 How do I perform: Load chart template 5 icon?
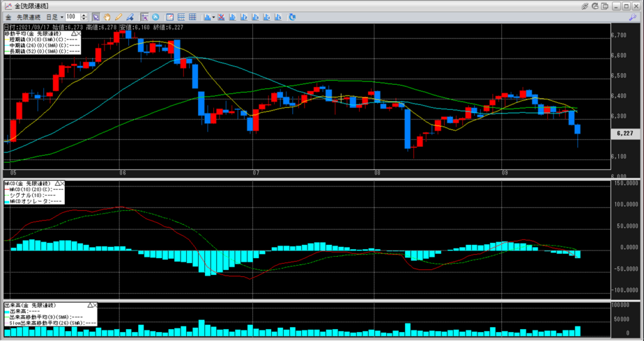pos(278,17)
